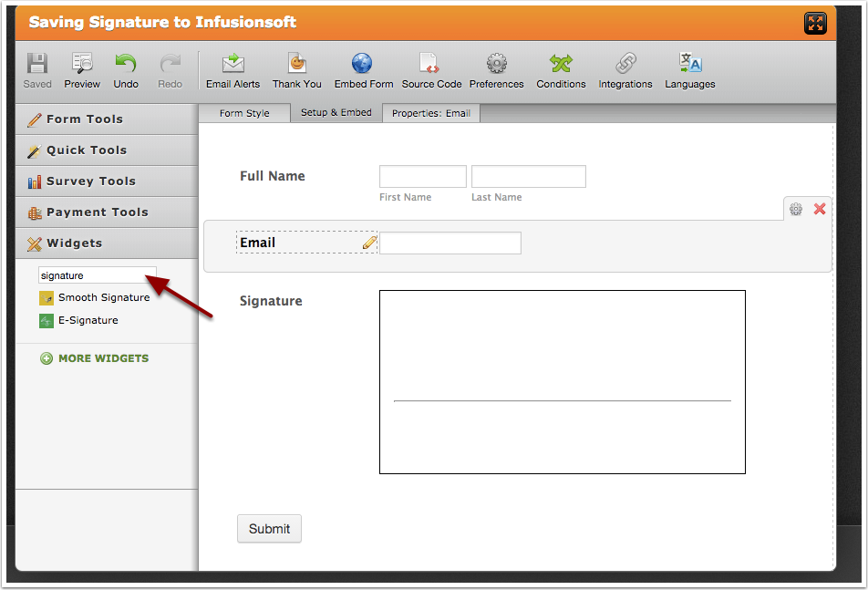Open the Properties: Email tab

[431, 113]
